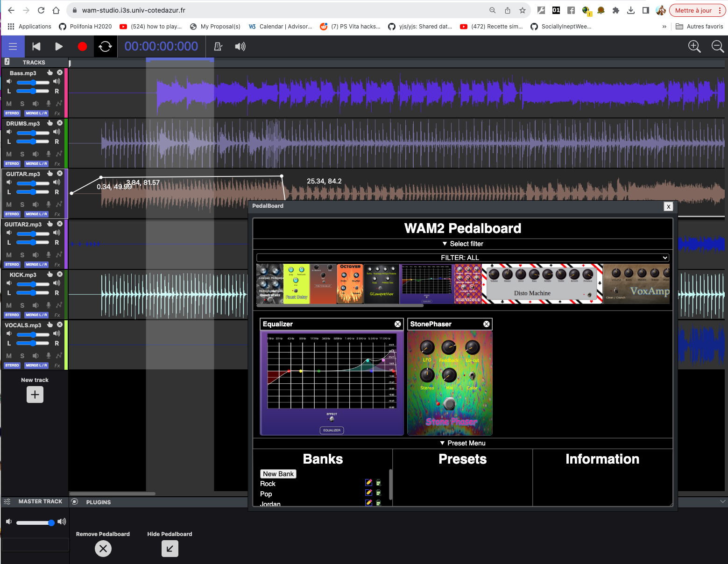Toggle MERGE L / R on DRUMS.mp3
This screenshot has height=564, width=728.
coord(36,164)
